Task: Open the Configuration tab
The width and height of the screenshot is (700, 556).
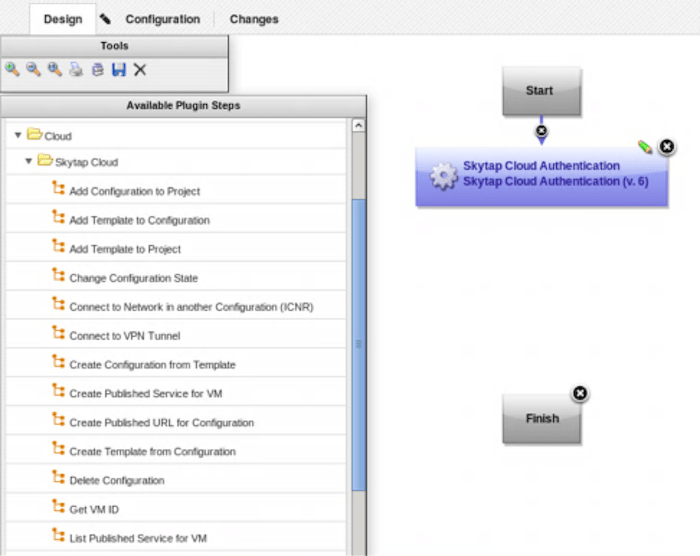Action: pos(162,19)
